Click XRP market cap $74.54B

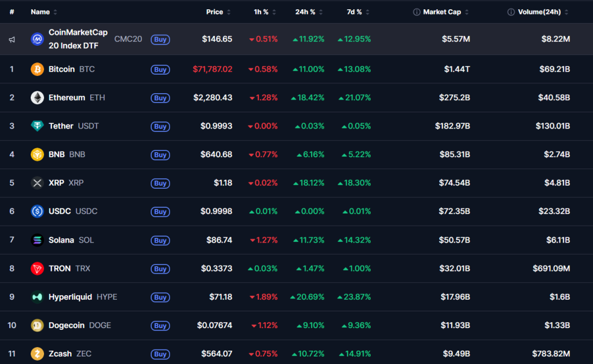(454, 183)
